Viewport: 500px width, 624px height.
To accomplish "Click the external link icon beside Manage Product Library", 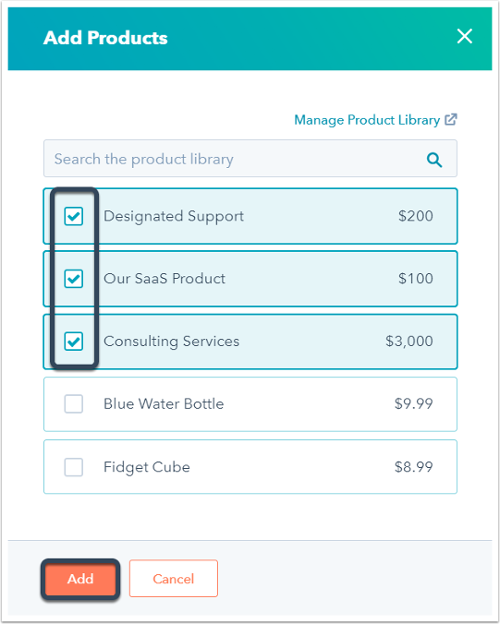I will click(451, 119).
